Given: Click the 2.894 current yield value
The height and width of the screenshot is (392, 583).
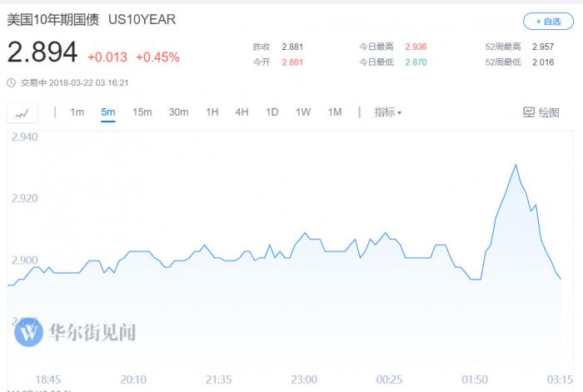Looking at the screenshot, I should tap(42, 53).
